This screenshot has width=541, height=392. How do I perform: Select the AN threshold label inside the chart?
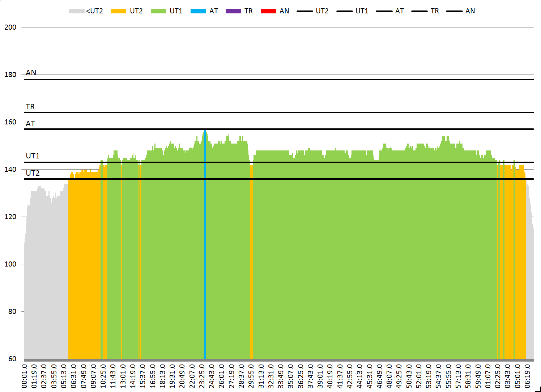point(31,73)
